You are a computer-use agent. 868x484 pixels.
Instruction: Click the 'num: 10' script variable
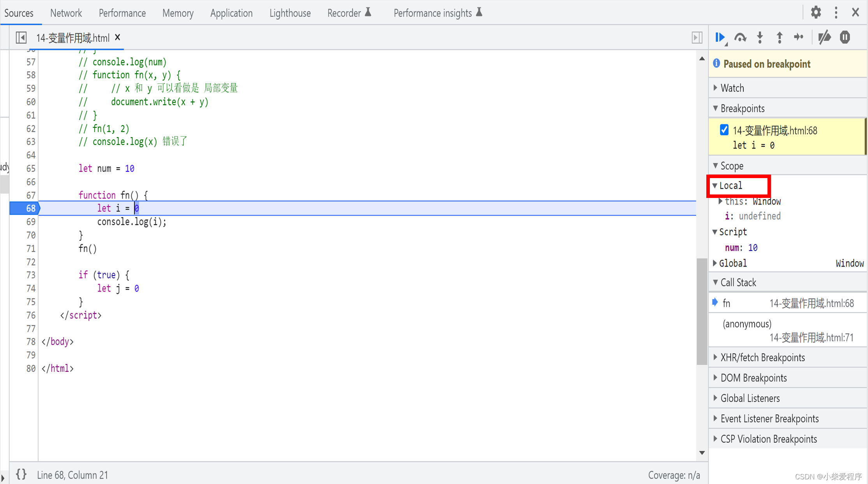pyautogui.click(x=741, y=248)
